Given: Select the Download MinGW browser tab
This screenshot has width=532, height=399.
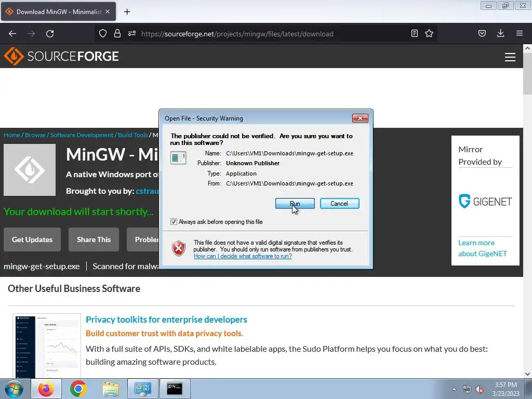Looking at the screenshot, I should [58, 11].
